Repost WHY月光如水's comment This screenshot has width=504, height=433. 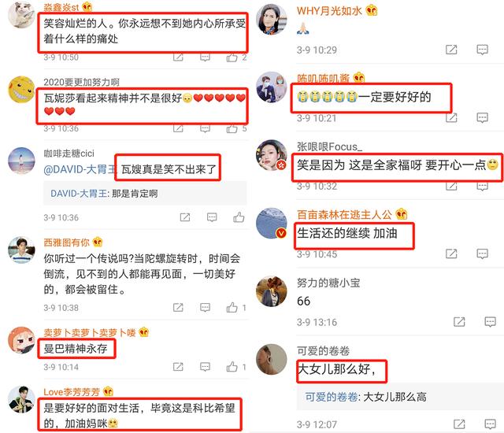(x=451, y=50)
